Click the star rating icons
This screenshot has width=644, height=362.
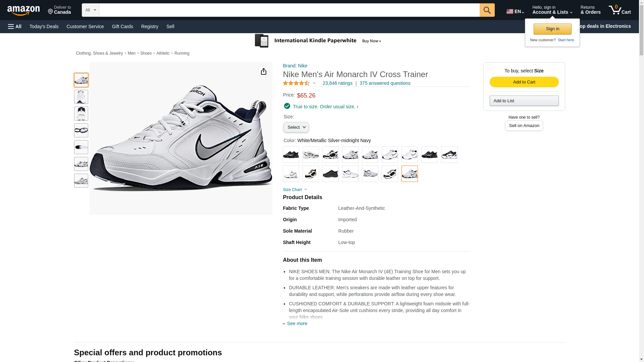(296, 83)
